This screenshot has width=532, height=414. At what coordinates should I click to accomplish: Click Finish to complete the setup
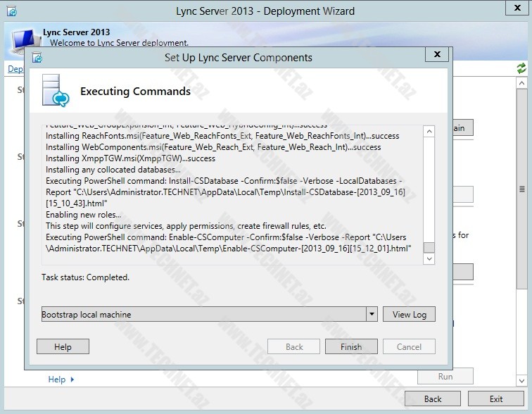click(351, 346)
